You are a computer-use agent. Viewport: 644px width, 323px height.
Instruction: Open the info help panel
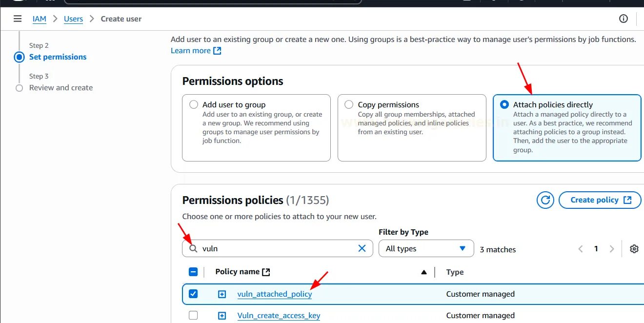pyautogui.click(x=623, y=19)
